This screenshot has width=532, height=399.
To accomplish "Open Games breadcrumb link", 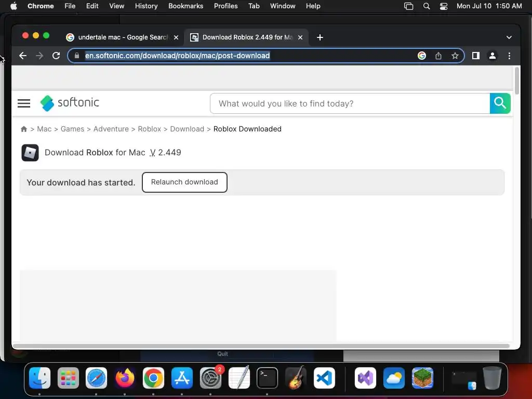I will (x=72, y=129).
